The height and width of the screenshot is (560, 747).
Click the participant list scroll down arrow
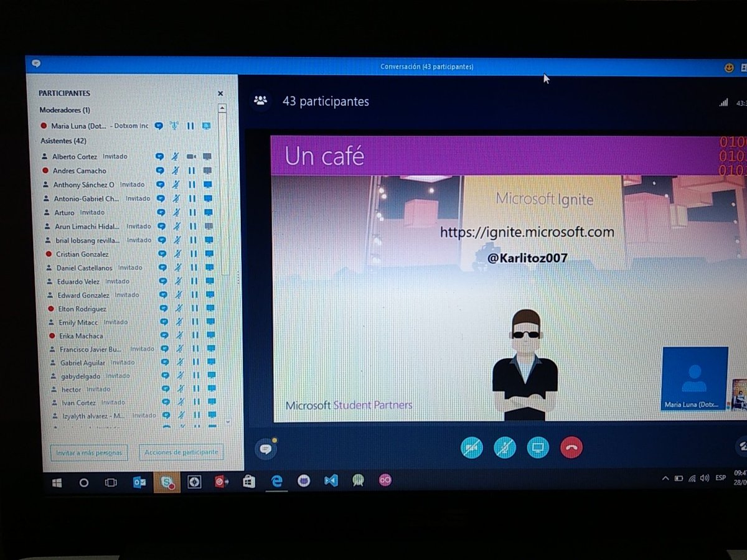click(227, 422)
